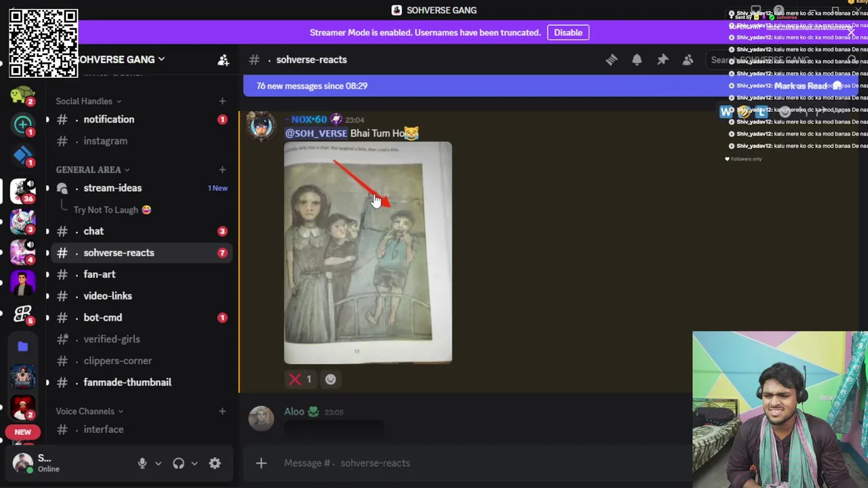Toggle the red X reaction on the image

click(300, 380)
